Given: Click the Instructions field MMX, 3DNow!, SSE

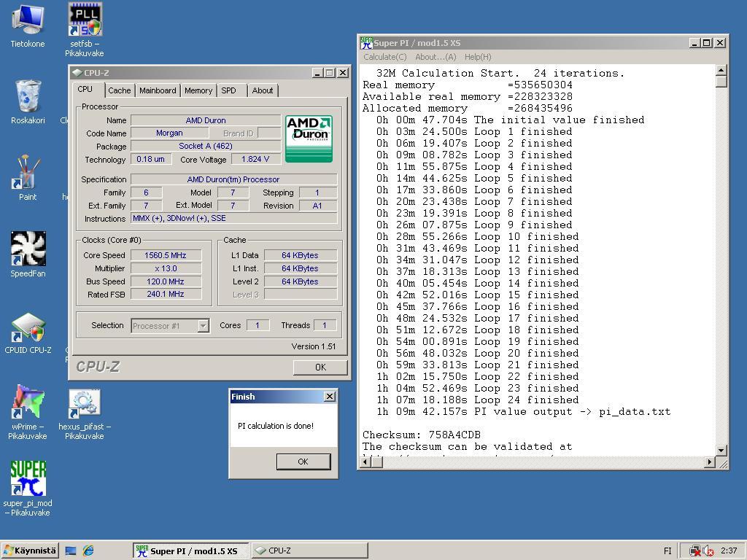Looking at the screenshot, I should coord(234,219).
